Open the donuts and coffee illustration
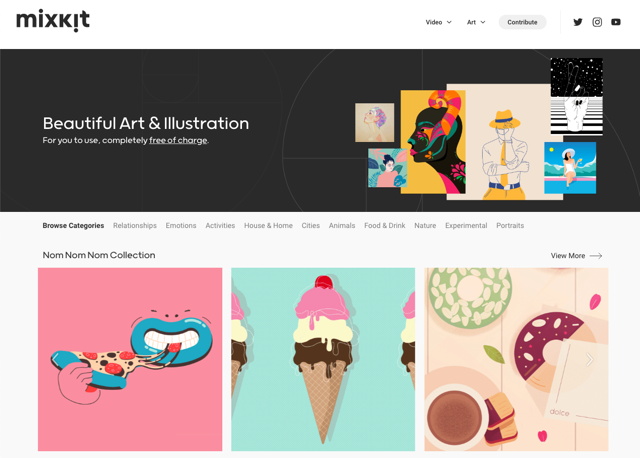Image resolution: width=640 pixels, height=458 pixels. [516, 359]
